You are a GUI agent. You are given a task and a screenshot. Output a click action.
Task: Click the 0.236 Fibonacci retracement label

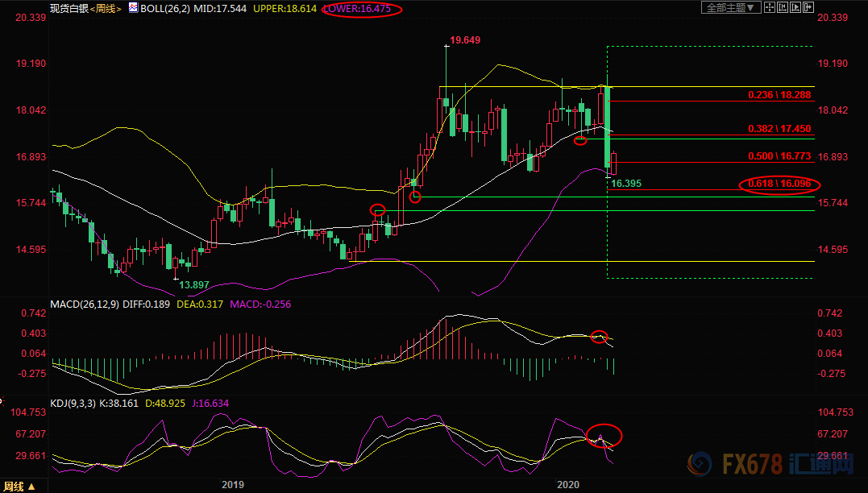[x=780, y=95]
